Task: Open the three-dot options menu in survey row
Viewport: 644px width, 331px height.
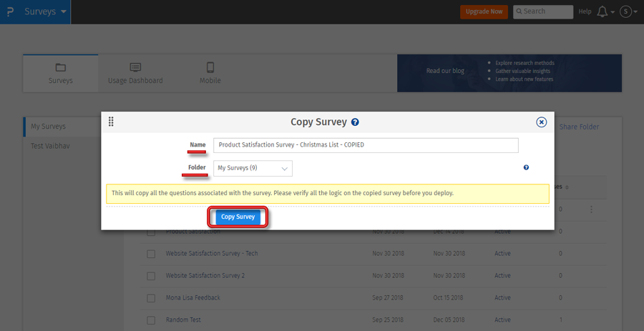Action: point(591,209)
